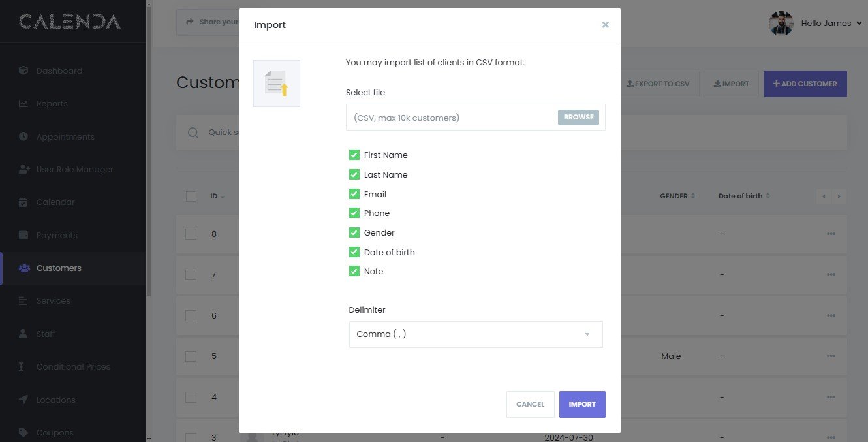The height and width of the screenshot is (442, 868).
Task: Click the Calendar icon in sidebar
Action: pyautogui.click(x=23, y=202)
